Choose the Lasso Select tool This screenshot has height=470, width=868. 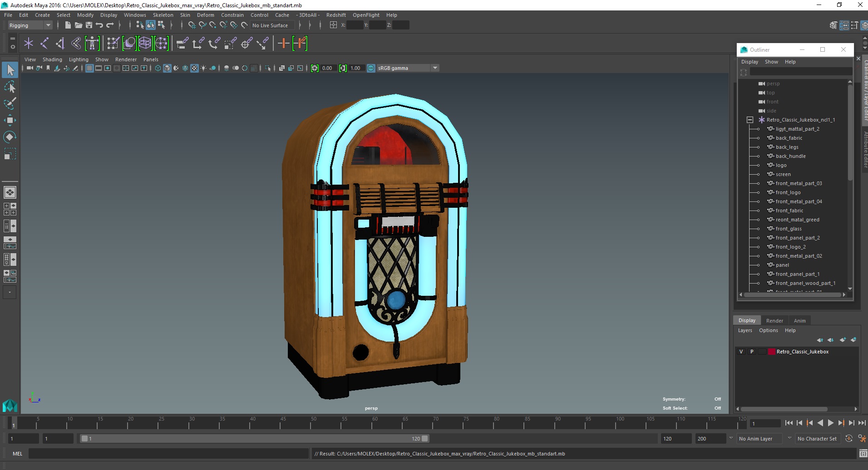click(10, 87)
